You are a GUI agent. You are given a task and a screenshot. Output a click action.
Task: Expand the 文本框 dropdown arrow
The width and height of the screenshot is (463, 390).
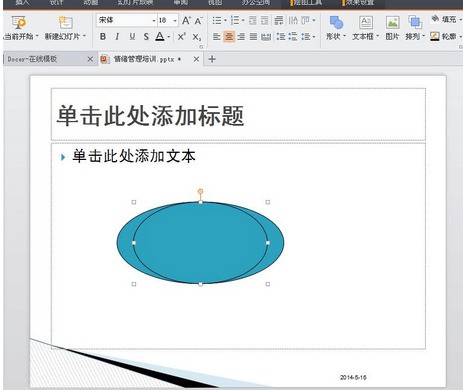click(x=378, y=36)
